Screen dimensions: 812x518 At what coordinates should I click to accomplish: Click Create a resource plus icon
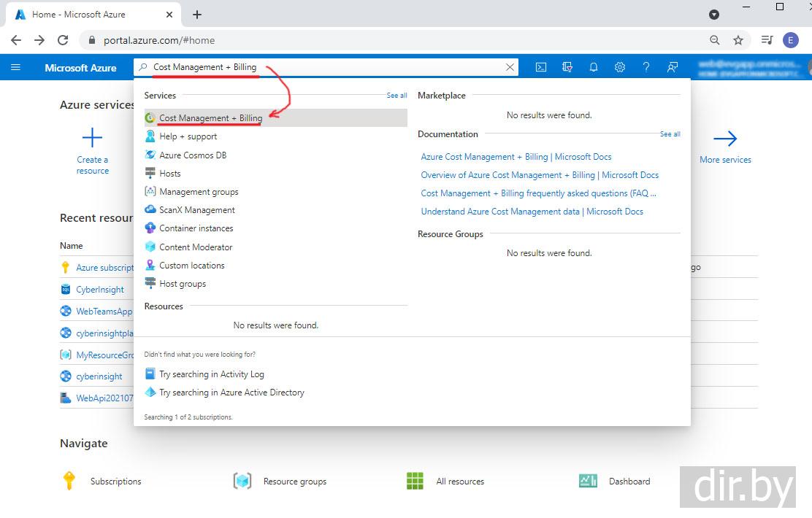point(93,138)
